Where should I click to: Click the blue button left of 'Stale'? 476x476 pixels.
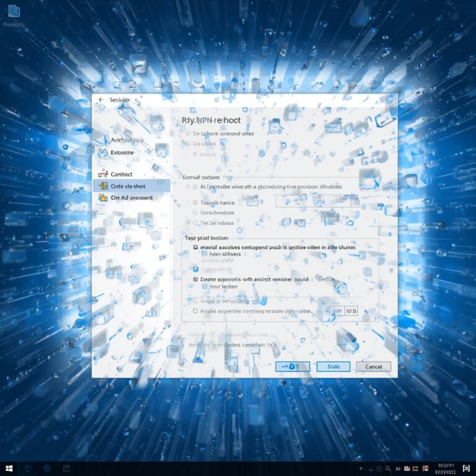tap(293, 367)
